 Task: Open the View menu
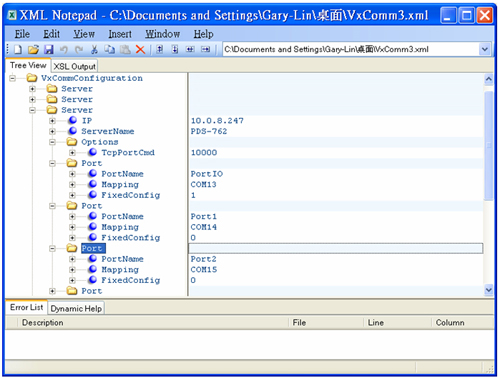point(84,34)
